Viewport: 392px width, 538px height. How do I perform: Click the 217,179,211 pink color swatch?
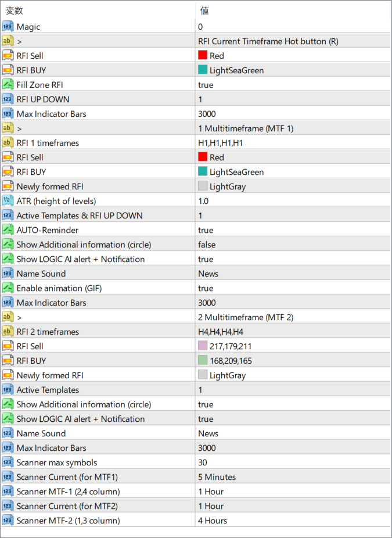[x=203, y=346]
